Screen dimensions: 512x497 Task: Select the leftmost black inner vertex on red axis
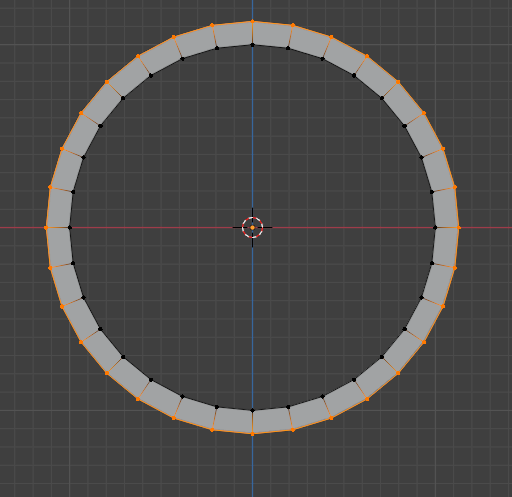70,228
